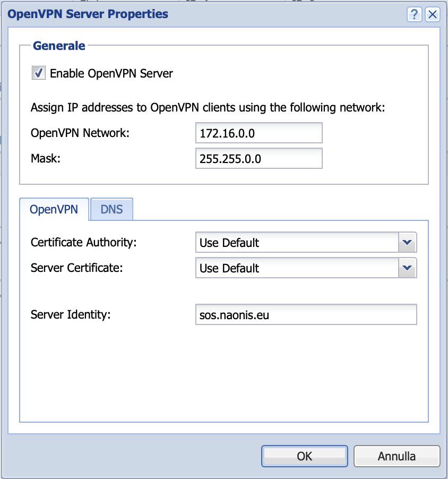The image size is (448, 479).
Task: Click the Enable OpenVPN Server label text
Action: click(x=111, y=73)
